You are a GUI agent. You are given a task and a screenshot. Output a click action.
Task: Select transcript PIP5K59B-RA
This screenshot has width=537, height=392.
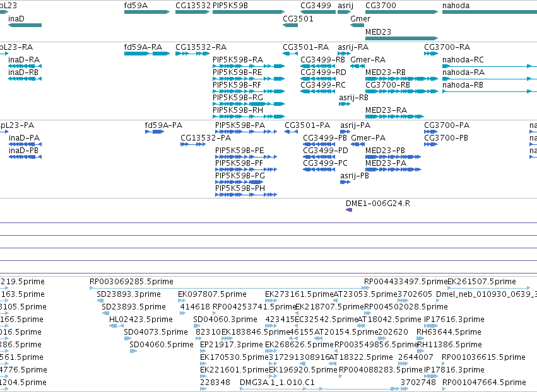pyautogui.click(x=249, y=66)
